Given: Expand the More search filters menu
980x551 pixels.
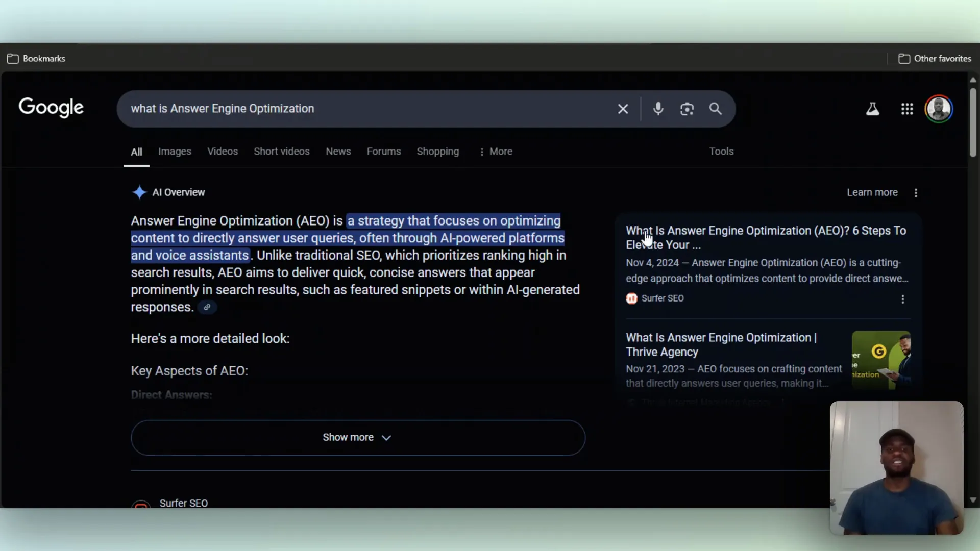Looking at the screenshot, I should click(x=496, y=152).
